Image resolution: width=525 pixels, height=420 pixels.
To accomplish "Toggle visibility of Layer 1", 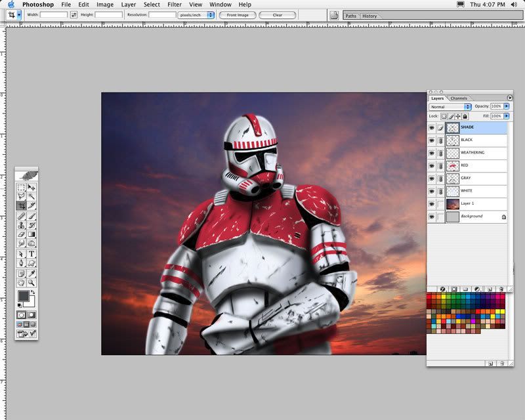I will 432,204.
